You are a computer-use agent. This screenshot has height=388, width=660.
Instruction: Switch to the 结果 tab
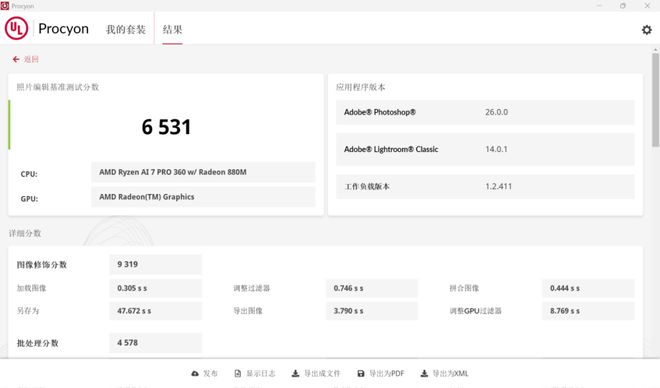coord(173,29)
